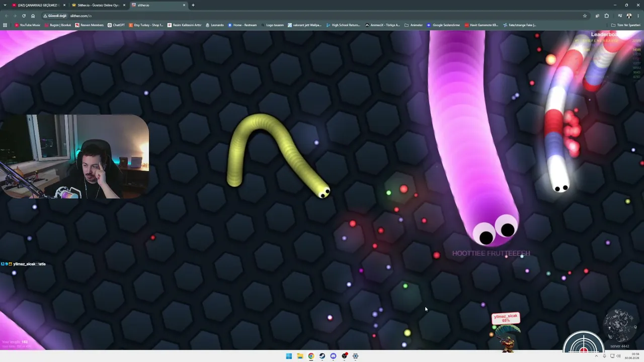Close the active slither.io tab
The image size is (644, 362).
click(x=184, y=5)
